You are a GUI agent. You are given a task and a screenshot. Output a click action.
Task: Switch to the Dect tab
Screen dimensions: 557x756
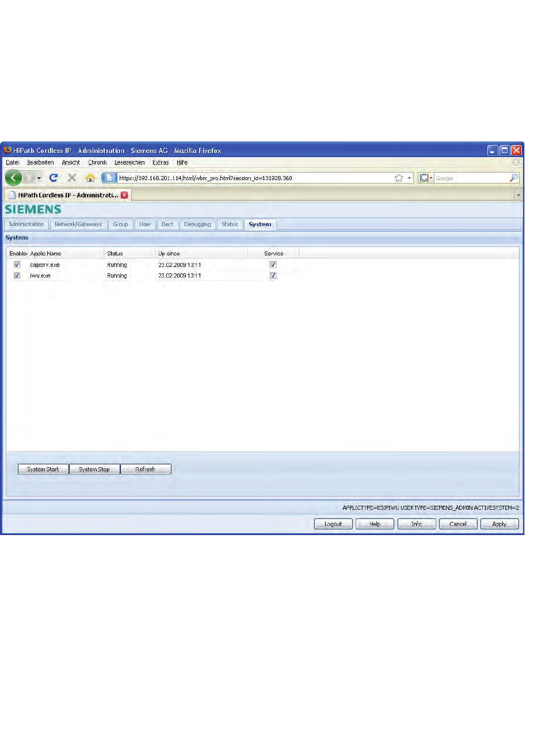point(167,224)
